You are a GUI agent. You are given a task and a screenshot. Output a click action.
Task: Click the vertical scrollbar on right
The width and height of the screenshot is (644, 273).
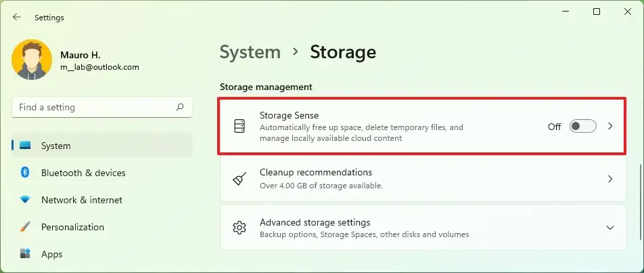641,203
